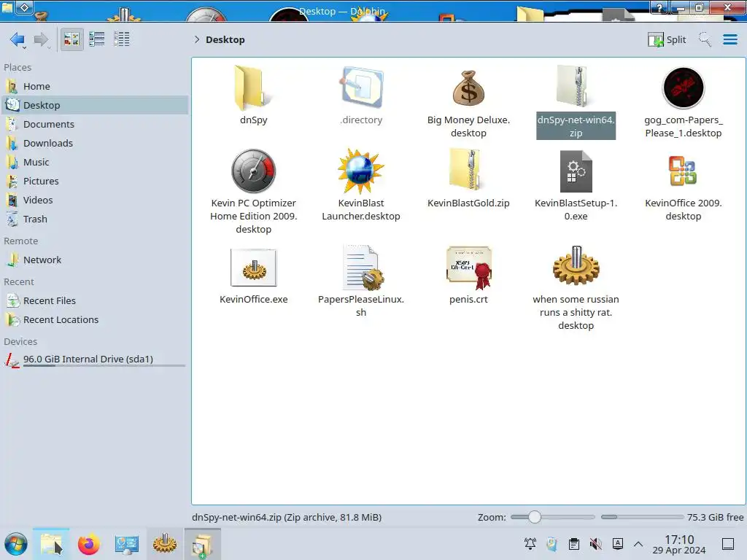
Task: Open the hamburger menu in Dolphin
Action: tap(729, 39)
